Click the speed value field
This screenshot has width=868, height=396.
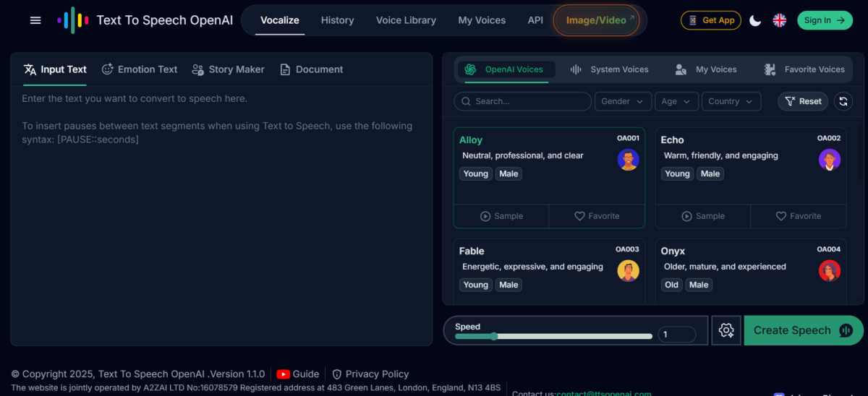click(677, 335)
